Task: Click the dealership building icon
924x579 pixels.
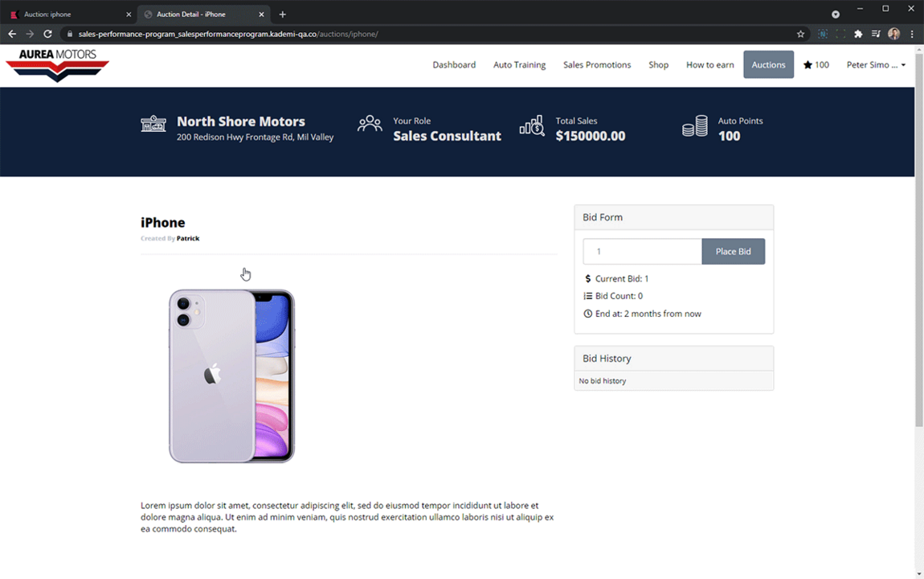Action: coord(153,124)
